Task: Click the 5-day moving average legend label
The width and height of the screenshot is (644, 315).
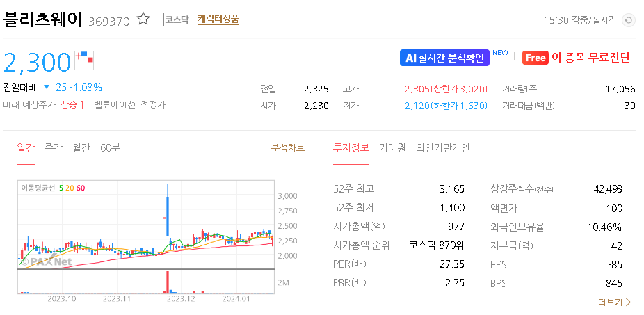Action: 61,188
